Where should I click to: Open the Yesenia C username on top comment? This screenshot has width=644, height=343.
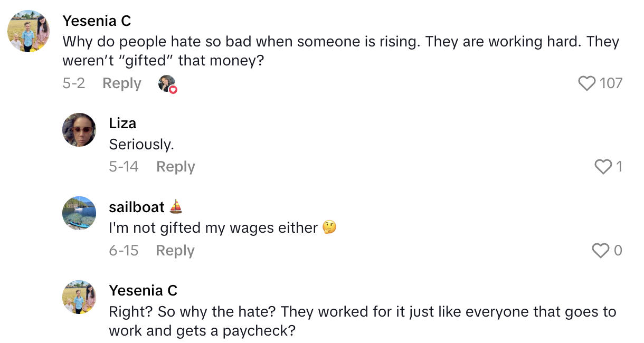[x=97, y=21]
